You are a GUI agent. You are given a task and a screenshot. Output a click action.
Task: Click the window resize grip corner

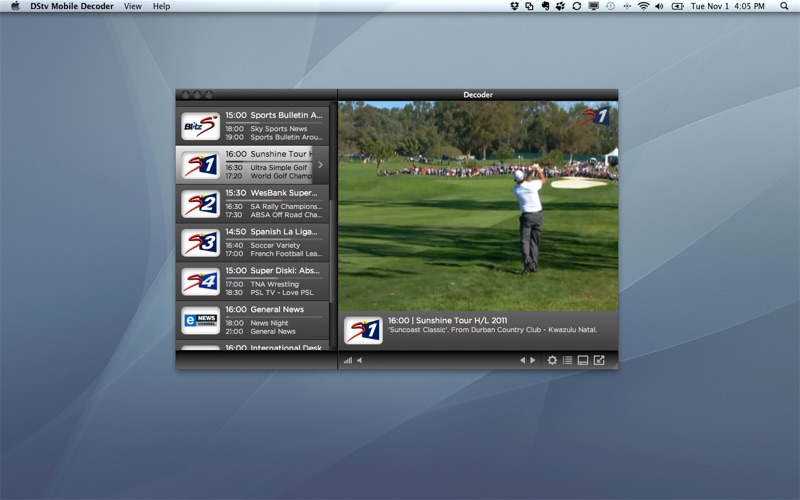[614, 366]
